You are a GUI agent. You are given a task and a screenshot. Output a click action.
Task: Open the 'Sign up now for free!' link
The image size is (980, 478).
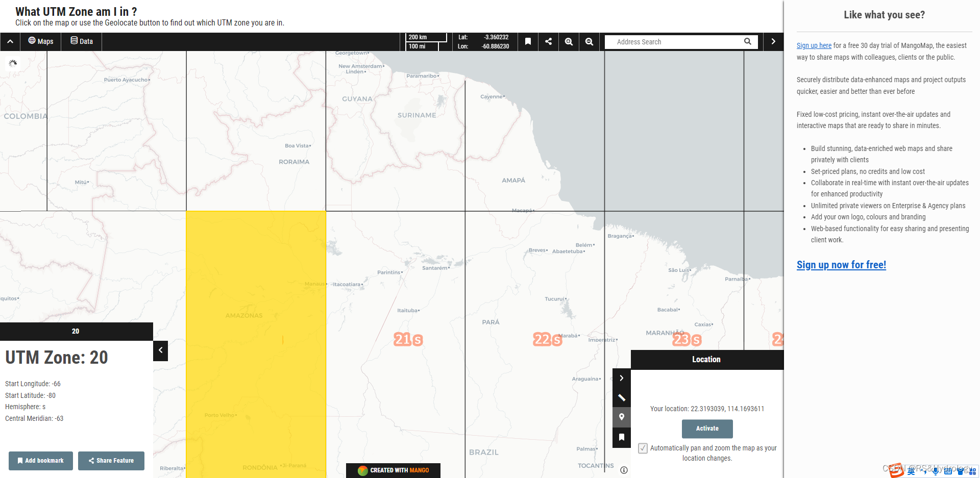pos(841,265)
